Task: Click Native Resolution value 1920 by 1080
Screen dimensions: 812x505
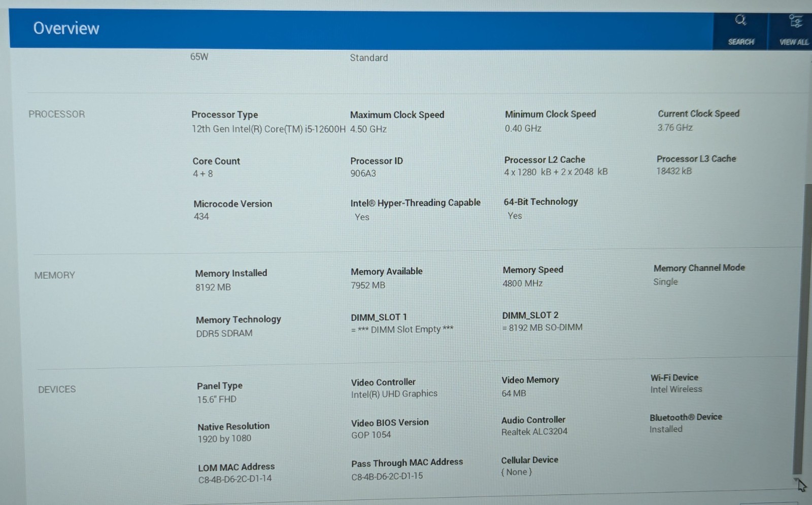Action: point(224,439)
